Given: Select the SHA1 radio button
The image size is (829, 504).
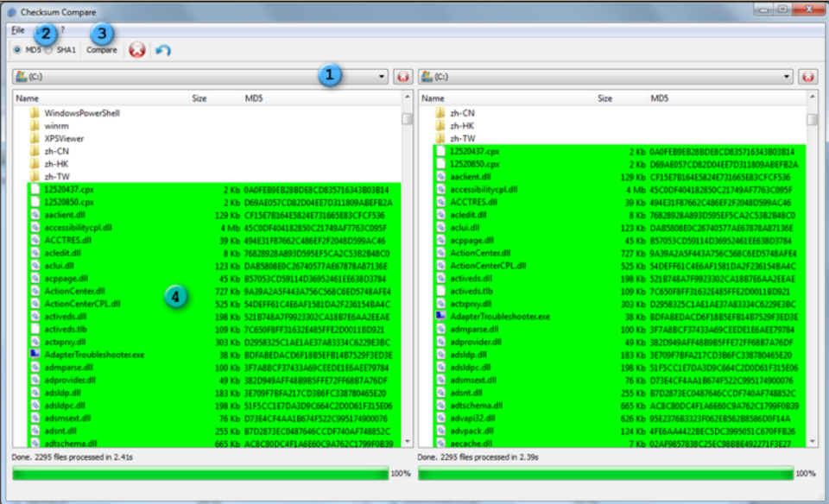Looking at the screenshot, I should (x=48, y=50).
